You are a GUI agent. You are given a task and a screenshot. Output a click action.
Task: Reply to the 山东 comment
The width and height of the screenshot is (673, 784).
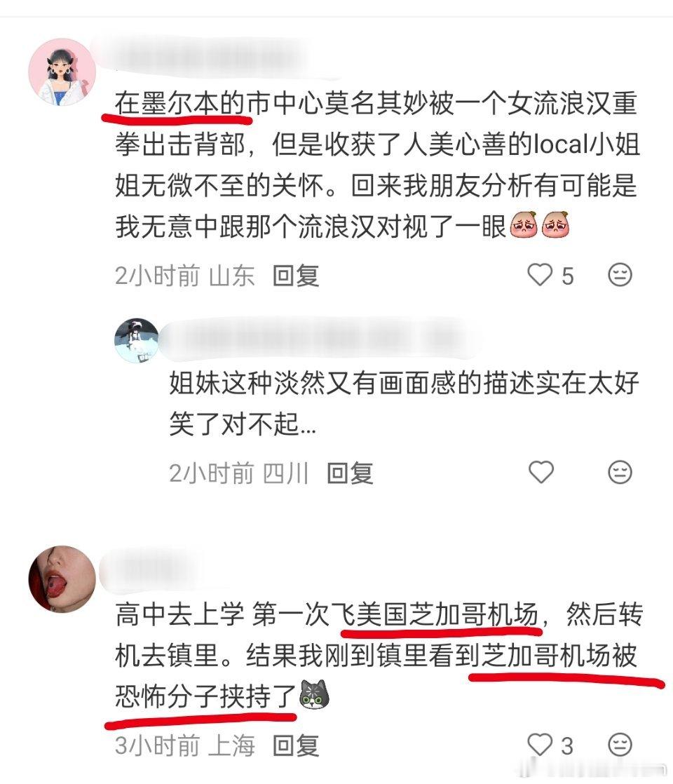click(x=296, y=276)
